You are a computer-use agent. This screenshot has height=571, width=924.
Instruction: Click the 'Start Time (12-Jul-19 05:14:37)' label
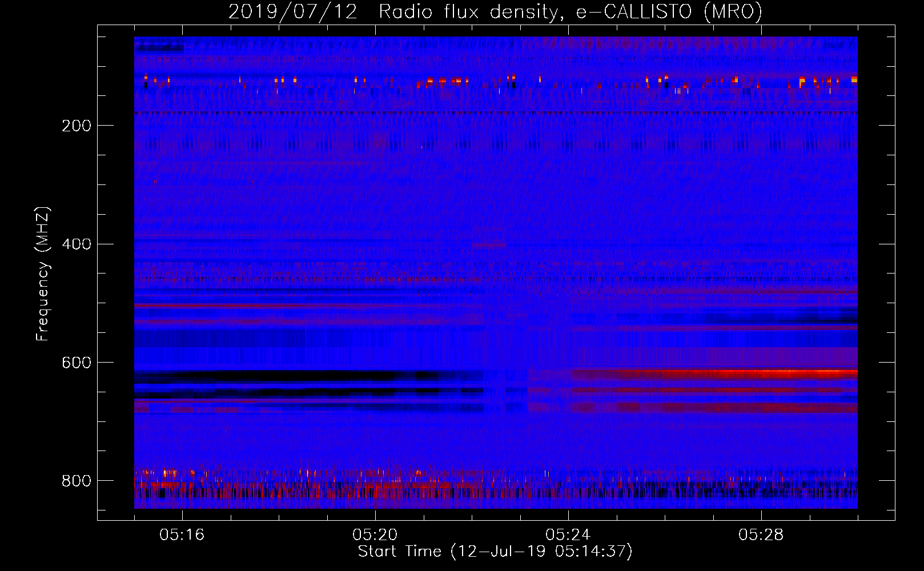click(x=495, y=552)
